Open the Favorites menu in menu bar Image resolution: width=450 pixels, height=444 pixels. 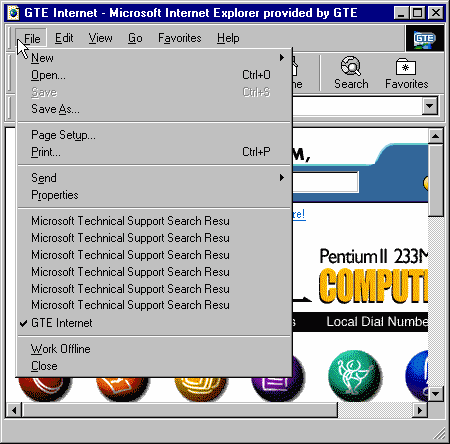(x=180, y=38)
